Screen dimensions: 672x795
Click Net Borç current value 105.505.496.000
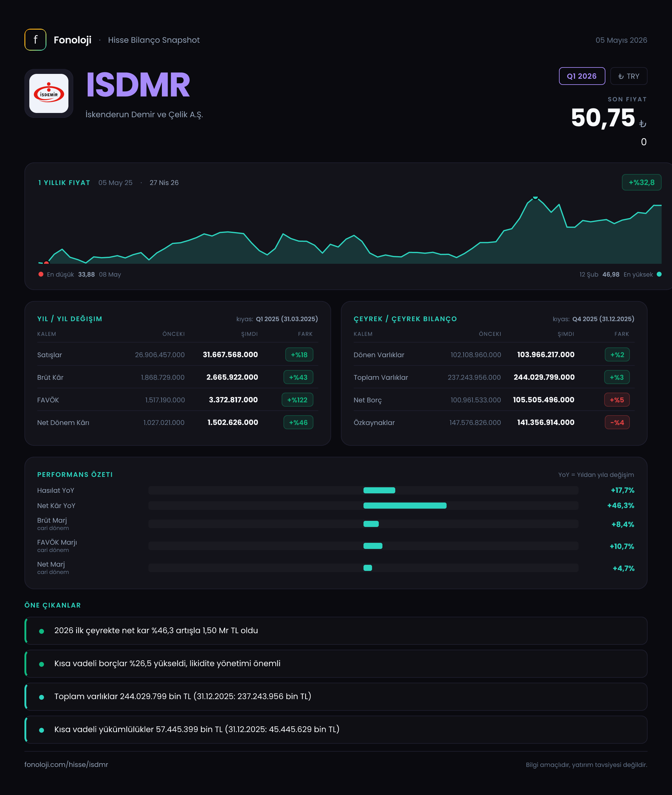coord(544,400)
